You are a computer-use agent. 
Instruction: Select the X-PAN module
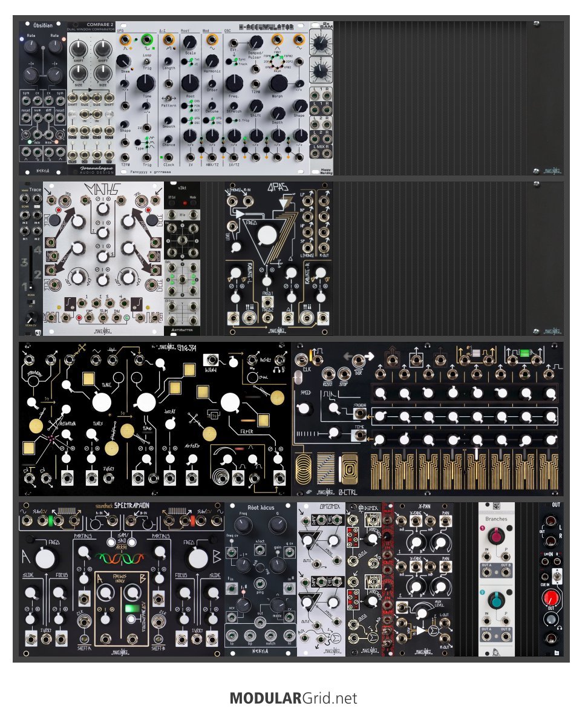pyautogui.click(x=424, y=579)
